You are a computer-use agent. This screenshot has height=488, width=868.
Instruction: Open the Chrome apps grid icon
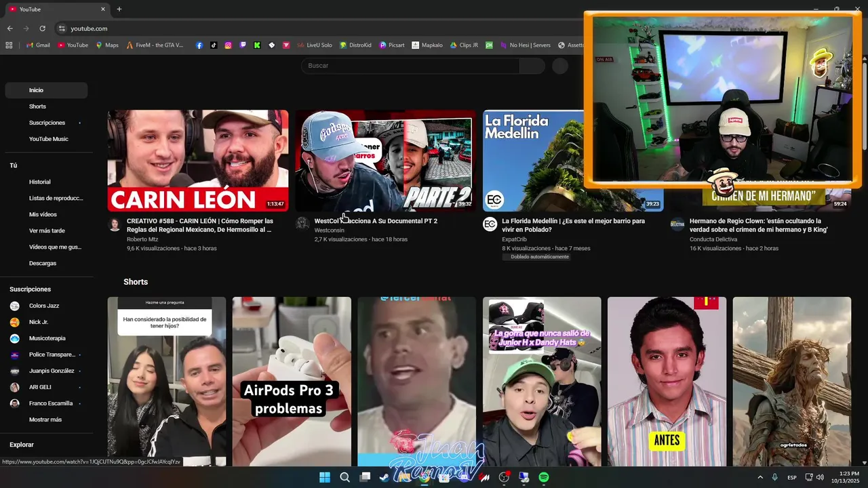point(9,45)
